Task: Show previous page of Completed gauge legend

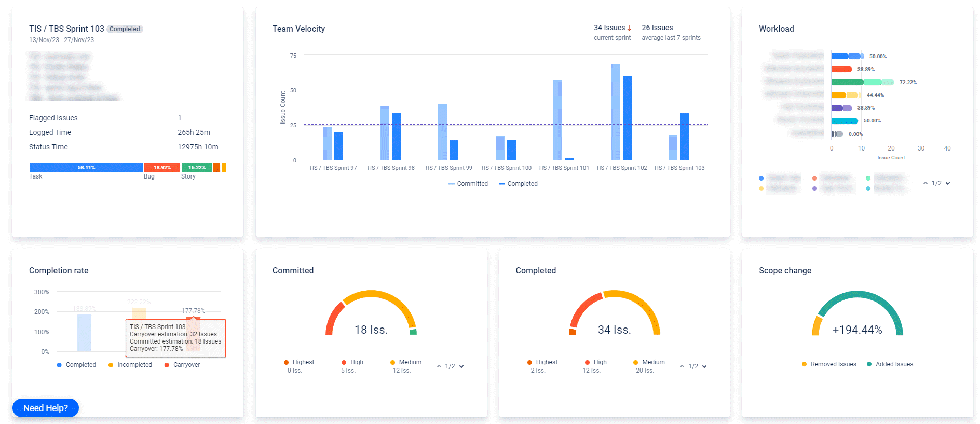Action: coord(682,366)
